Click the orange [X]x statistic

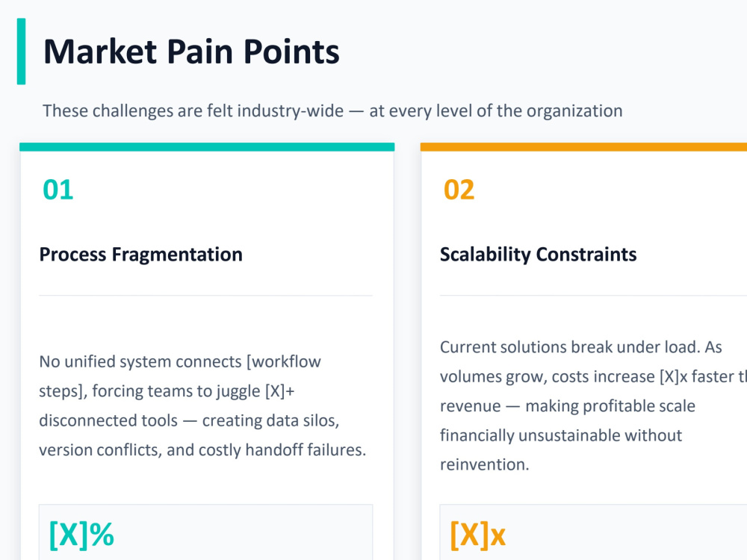478,535
